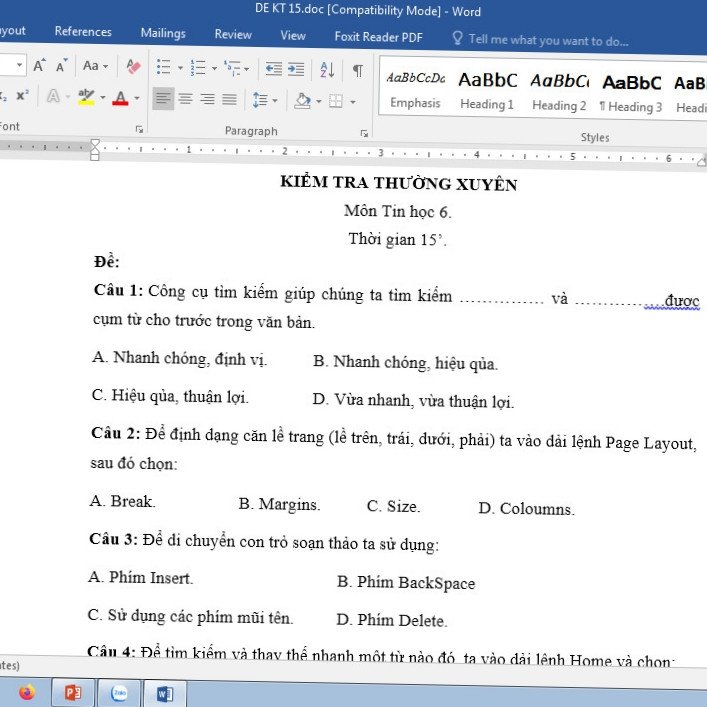Expand the Multilevel List dropdown arrow

(x=247, y=69)
